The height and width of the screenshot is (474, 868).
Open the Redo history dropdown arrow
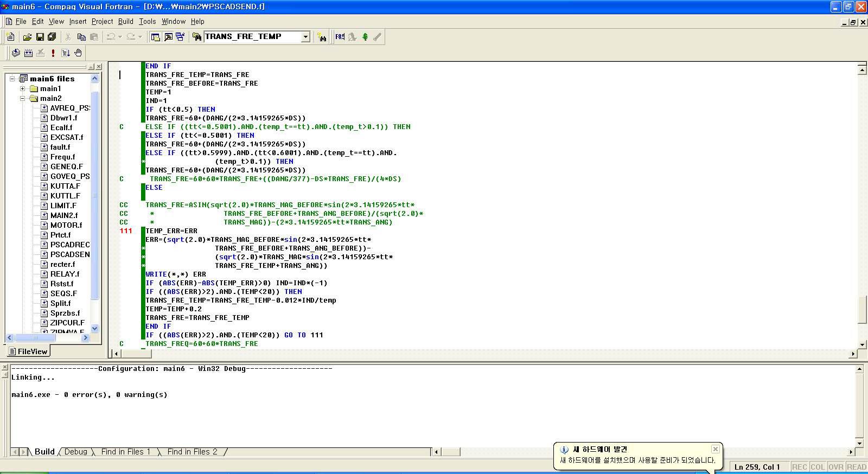pos(140,37)
